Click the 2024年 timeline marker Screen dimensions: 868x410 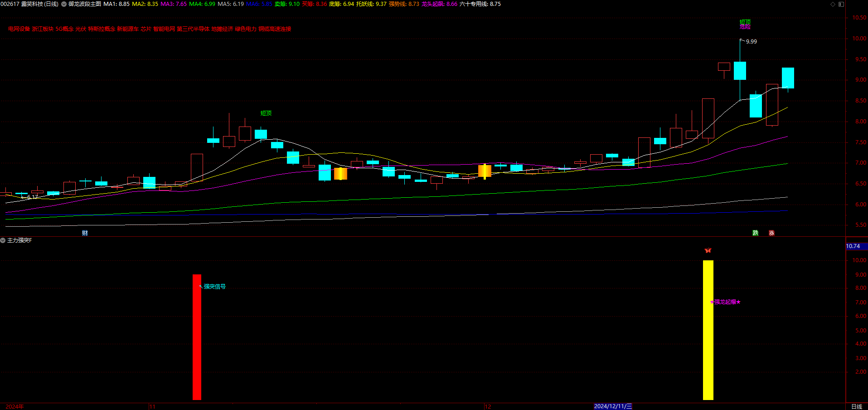coord(15,407)
